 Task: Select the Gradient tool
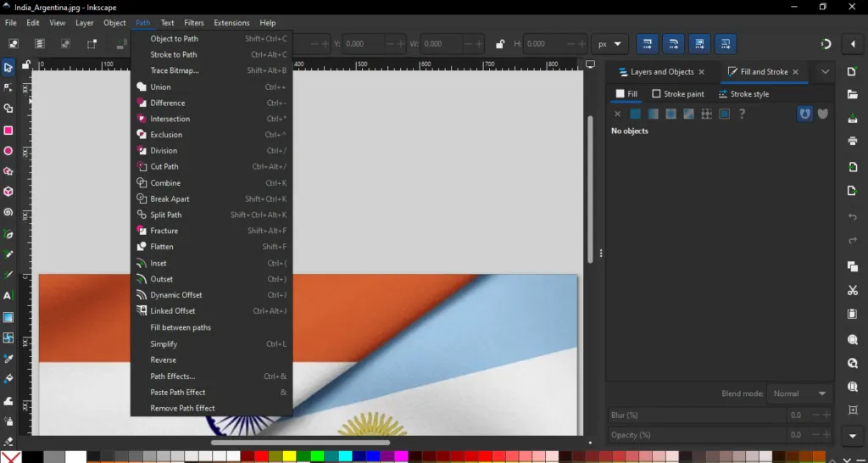click(x=8, y=317)
